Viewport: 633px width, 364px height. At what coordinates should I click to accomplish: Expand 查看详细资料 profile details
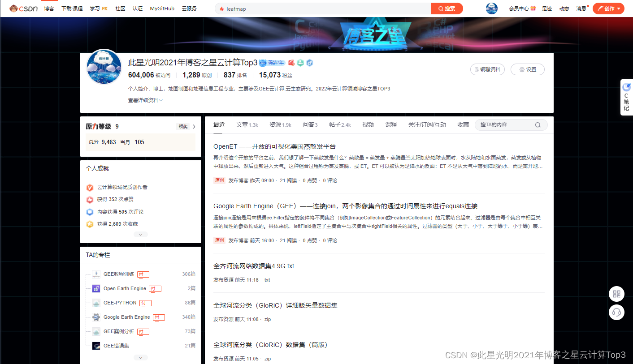tap(145, 100)
